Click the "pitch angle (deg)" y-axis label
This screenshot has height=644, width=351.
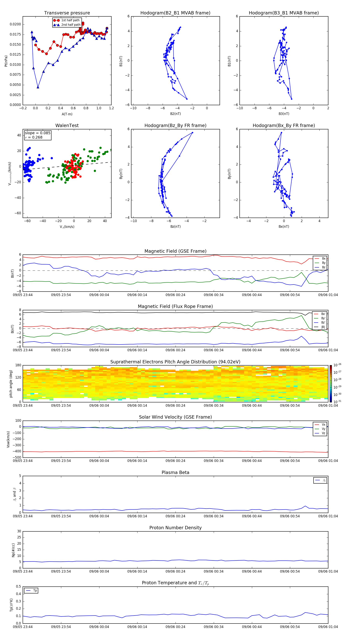point(11,384)
